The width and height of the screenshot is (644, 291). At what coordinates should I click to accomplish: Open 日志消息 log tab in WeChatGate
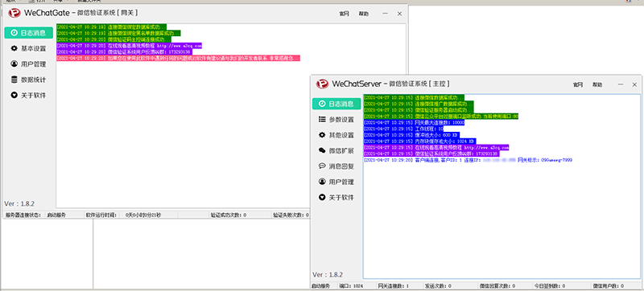(28, 33)
